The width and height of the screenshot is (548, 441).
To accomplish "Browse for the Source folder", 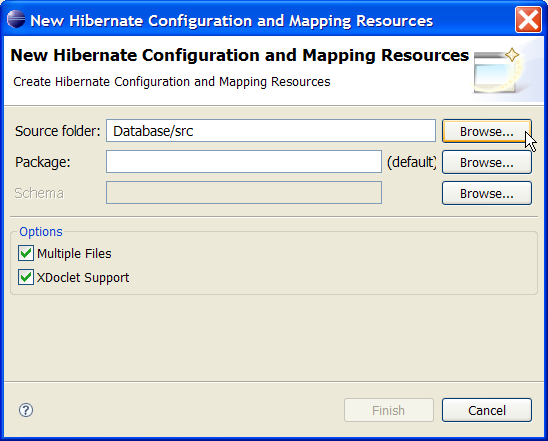I will [486, 131].
